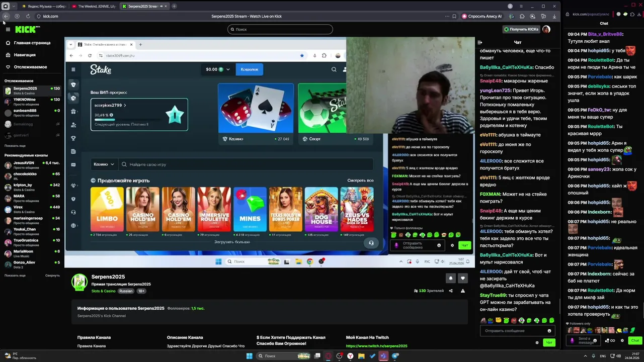Open TrueGrustnica recommended channel
644x362 pixels.
pyautogui.click(x=32, y=242)
